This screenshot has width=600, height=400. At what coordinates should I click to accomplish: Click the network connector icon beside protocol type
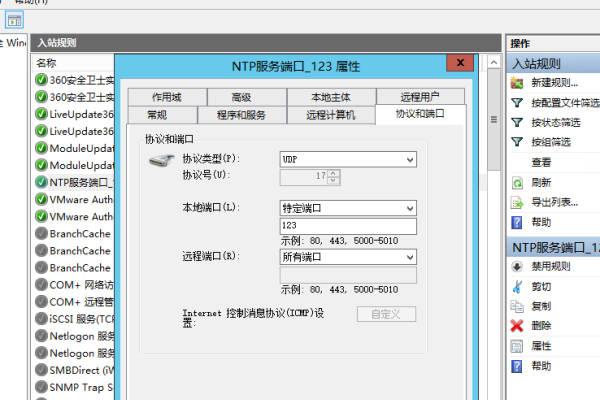tap(161, 160)
